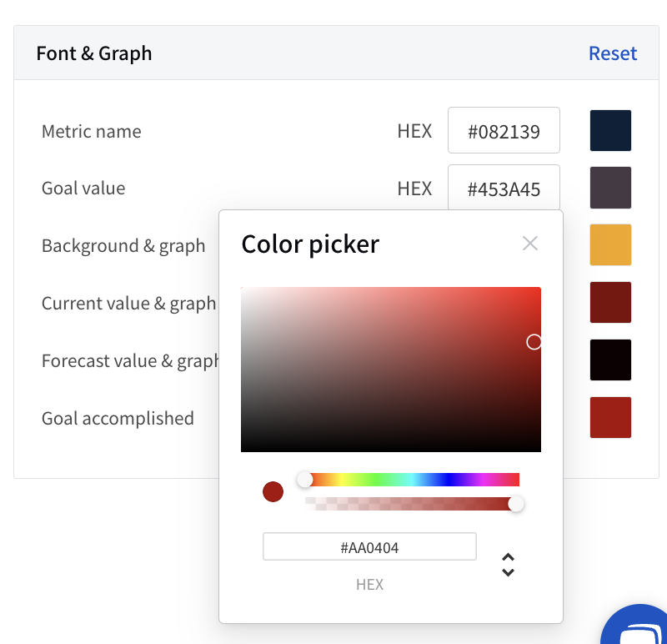Open the Goal accomplished red swatch
The height and width of the screenshot is (644, 667).
pyautogui.click(x=610, y=417)
